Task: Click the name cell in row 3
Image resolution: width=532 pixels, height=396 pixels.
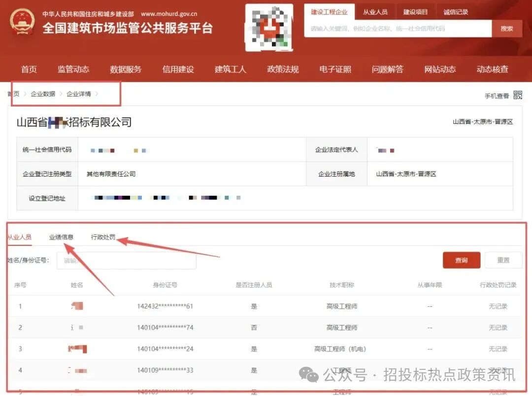Action: pyautogui.click(x=77, y=349)
